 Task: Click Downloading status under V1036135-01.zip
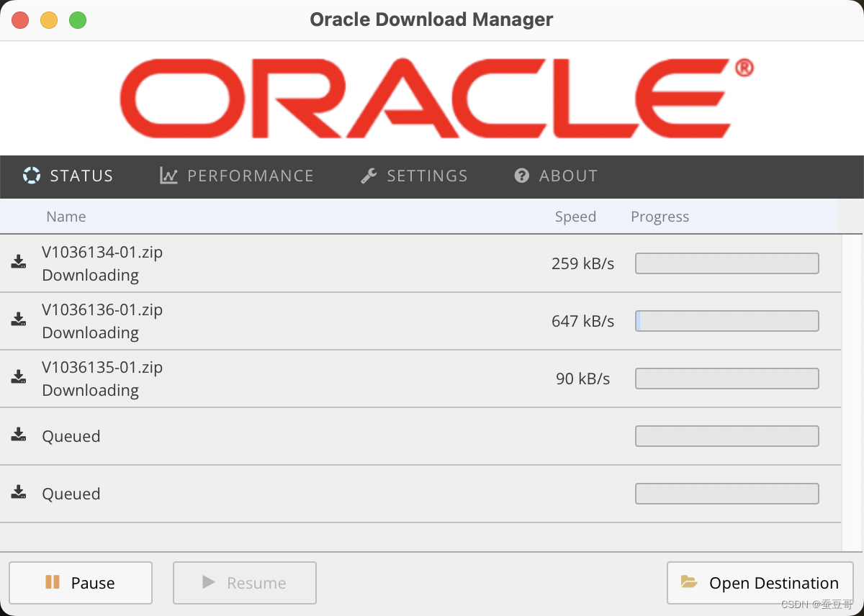coord(91,390)
